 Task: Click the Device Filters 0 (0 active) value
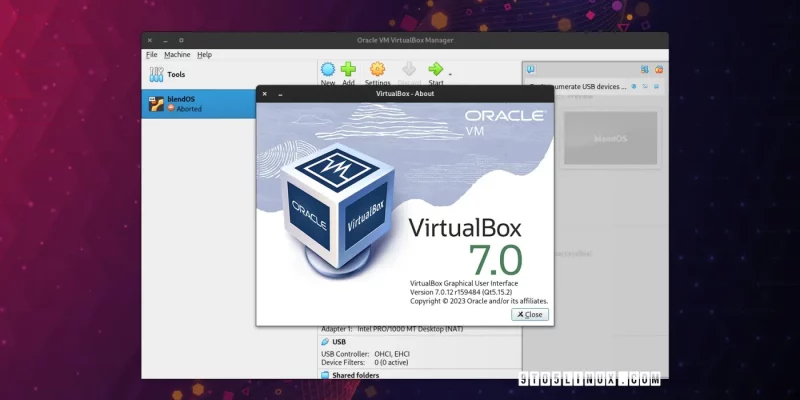click(391, 362)
